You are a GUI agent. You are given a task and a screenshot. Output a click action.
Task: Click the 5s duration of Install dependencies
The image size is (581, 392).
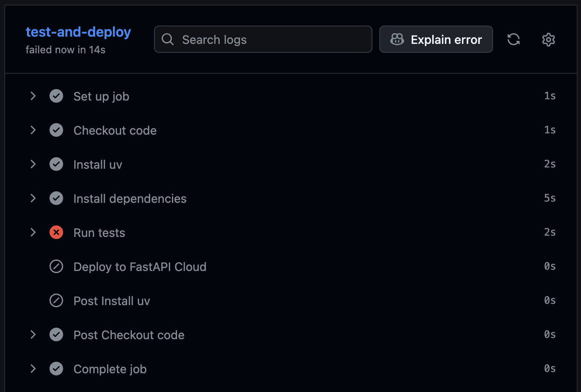(550, 198)
